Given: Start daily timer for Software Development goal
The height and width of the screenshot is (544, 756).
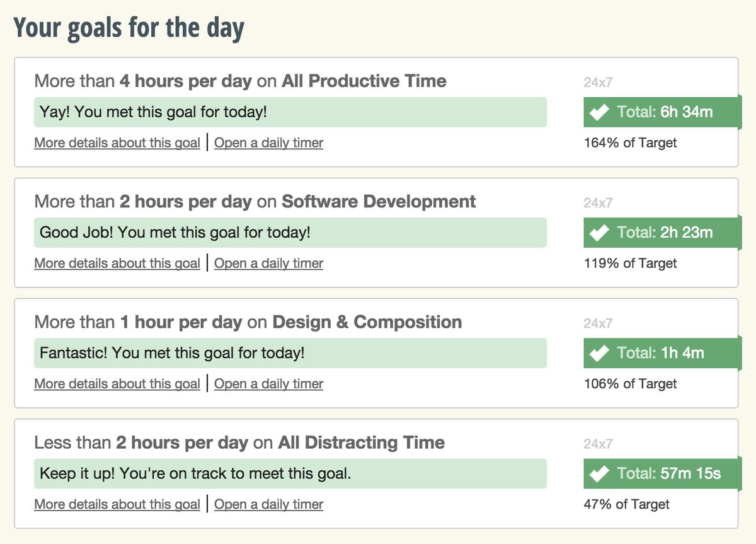Looking at the screenshot, I should 268,263.
